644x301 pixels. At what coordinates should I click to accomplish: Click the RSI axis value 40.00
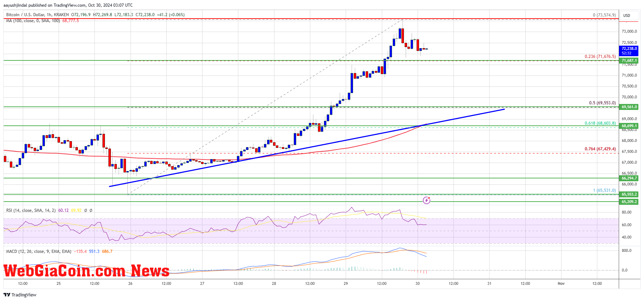pos(626,237)
